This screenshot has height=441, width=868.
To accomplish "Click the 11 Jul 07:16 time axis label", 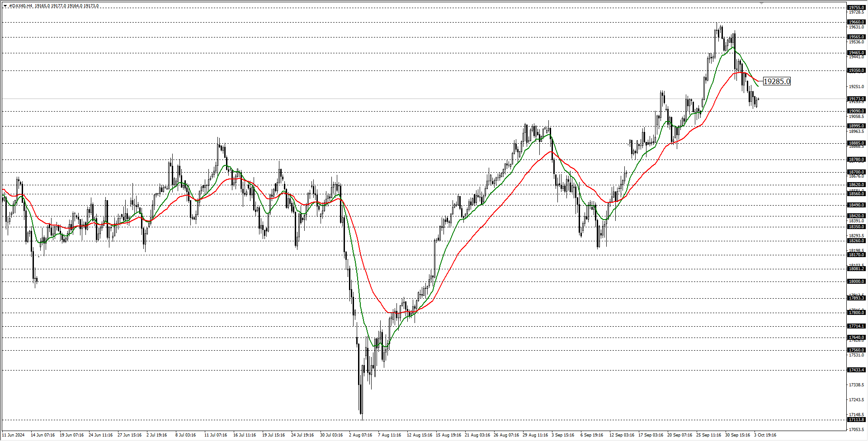I will (x=216, y=435).
